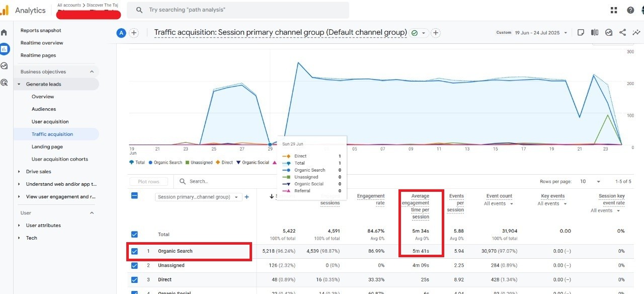The height and width of the screenshot is (294, 644).
Task: Click the Average engagement time column header
Action: point(420,206)
